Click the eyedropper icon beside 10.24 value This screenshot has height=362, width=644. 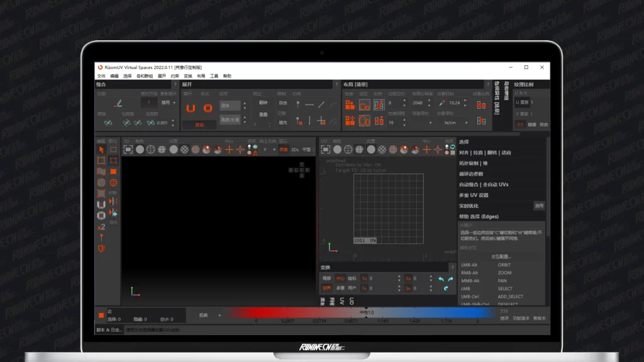(x=441, y=103)
